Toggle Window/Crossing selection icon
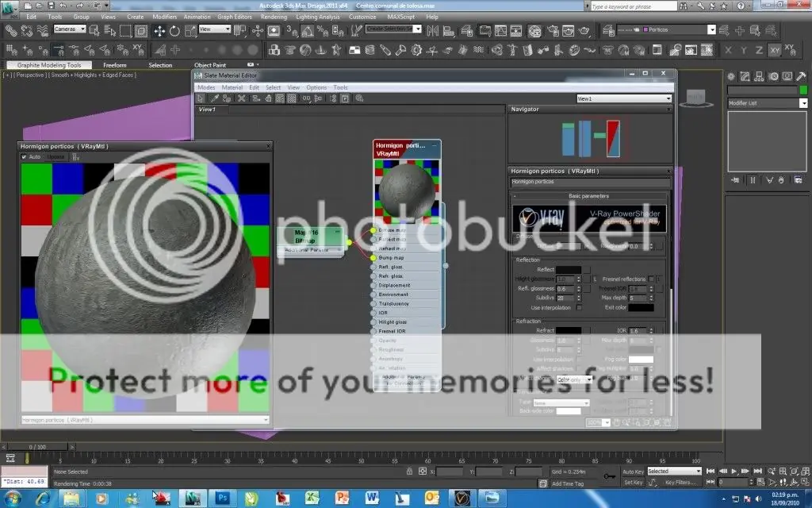 pos(141,31)
